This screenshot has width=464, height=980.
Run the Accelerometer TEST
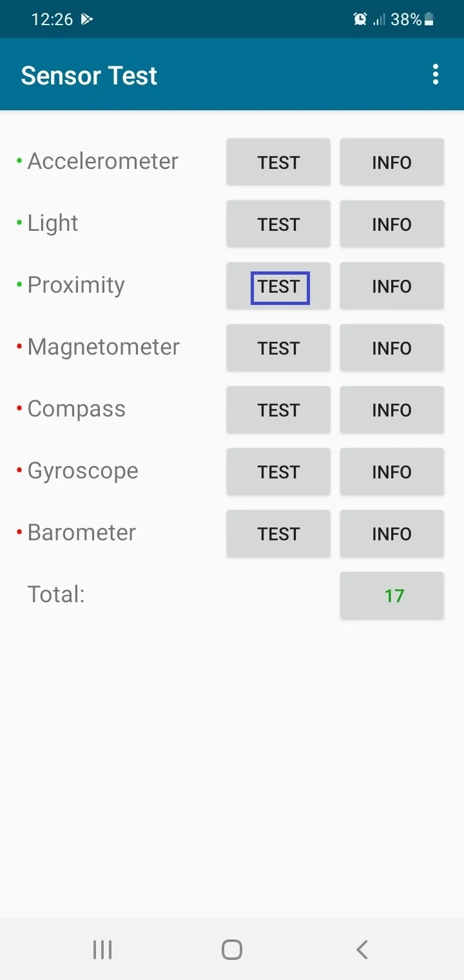click(278, 162)
